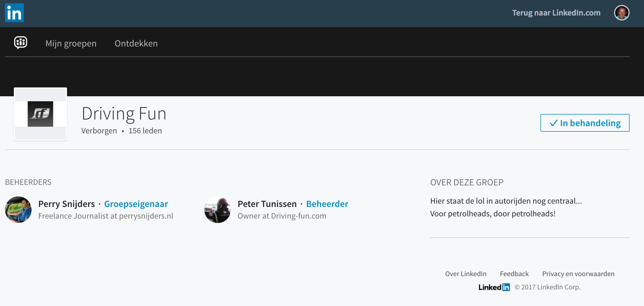Open Peter Tunissen's name link
The width and height of the screenshot is (644, 306).
click(267, 204)
